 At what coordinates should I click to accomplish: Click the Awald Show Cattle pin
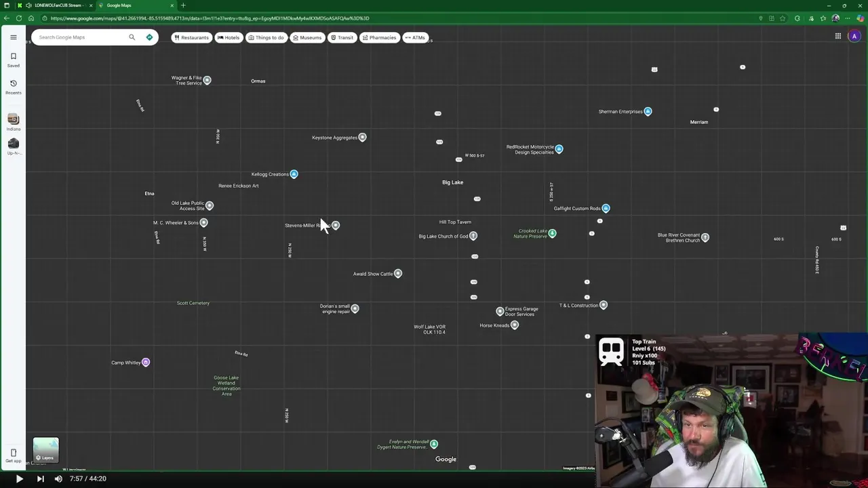(398, 273)
